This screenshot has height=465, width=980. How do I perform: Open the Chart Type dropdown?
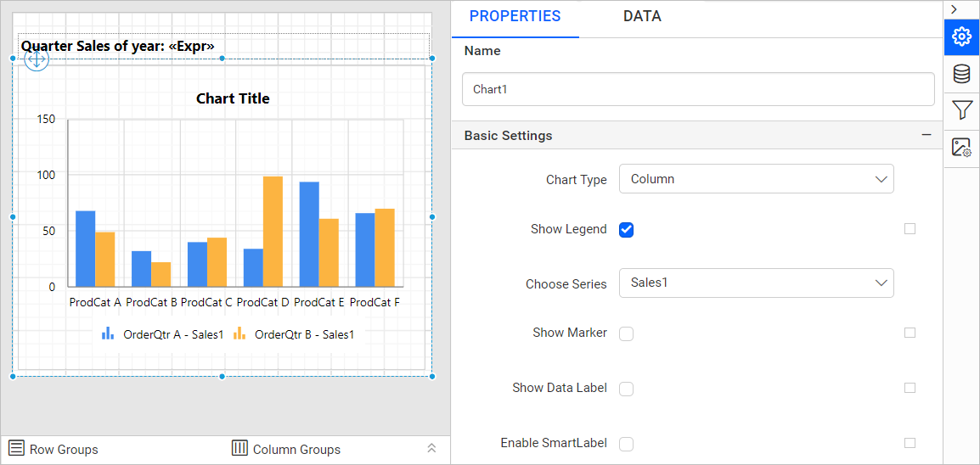coord(757,179)
